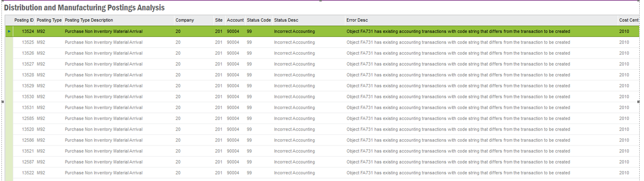The width and height of the screenshot is (644, 181).
Task: Select Posting ID 13520 cell
Action: [28, 129]
